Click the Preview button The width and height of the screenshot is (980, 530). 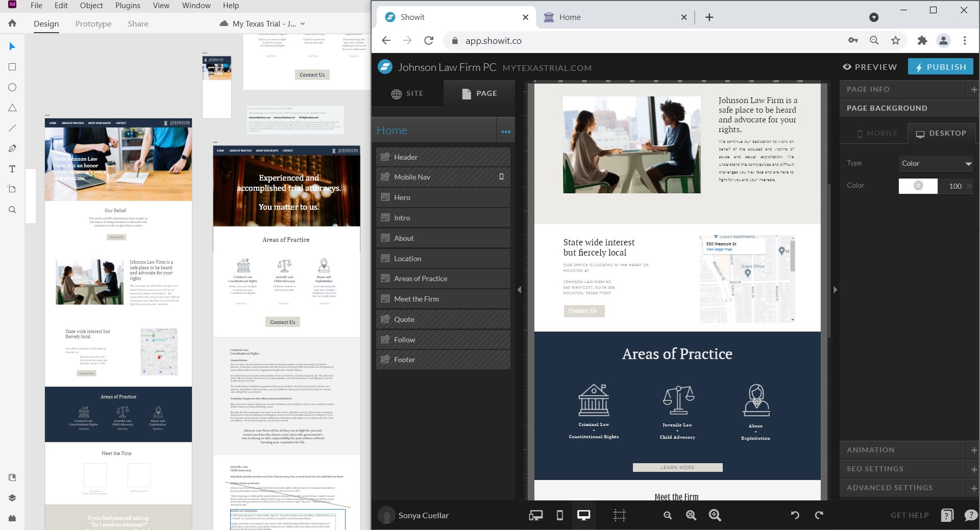tap(870, 67)
